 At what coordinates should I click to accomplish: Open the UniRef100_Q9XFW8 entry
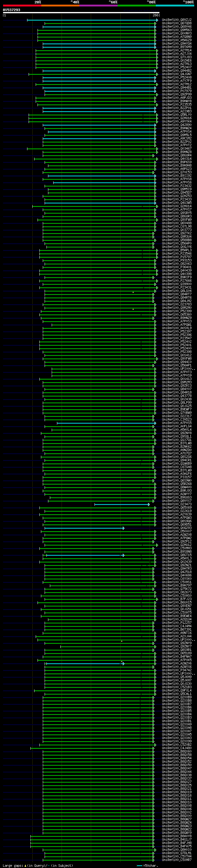[176, 358]
